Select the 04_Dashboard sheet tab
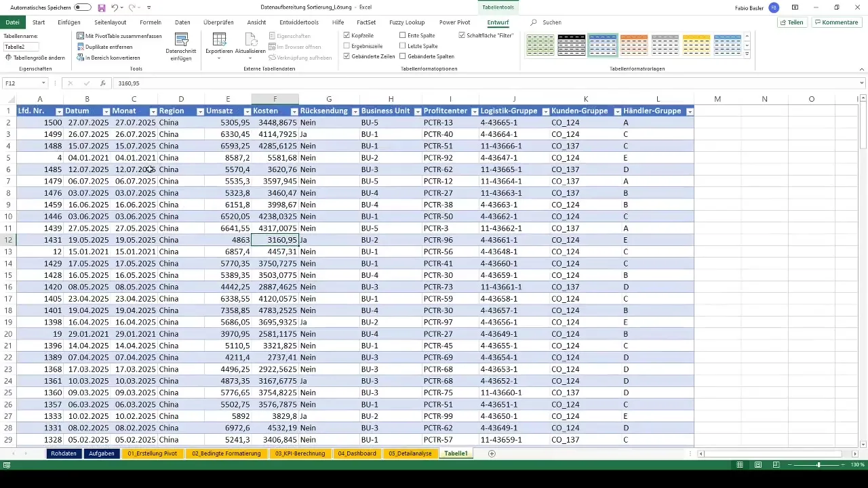 [357, 453]
